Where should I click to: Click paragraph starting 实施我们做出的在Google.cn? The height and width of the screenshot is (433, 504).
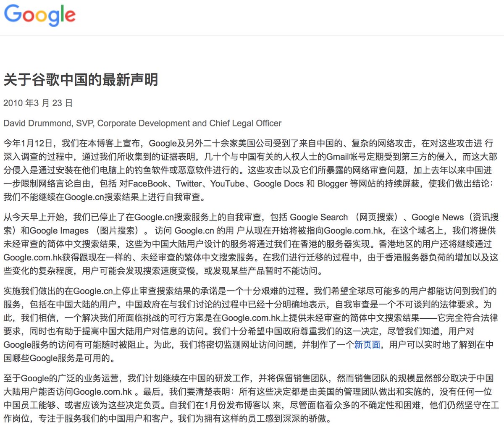click(251, 325)
